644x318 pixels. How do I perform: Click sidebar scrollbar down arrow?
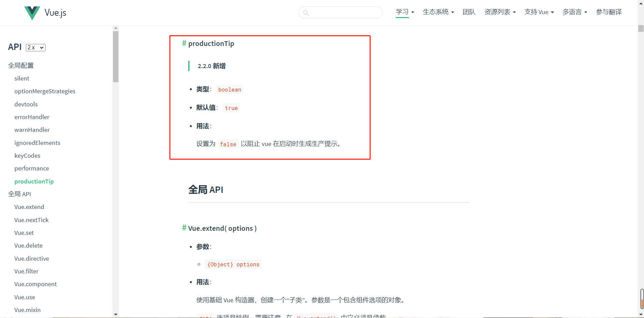click(116, 314)
